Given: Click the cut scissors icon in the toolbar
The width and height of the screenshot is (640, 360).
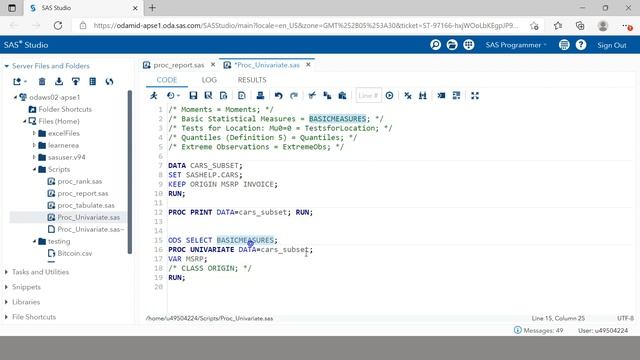Looking at the screenshot, I should [x=312, y=96].
